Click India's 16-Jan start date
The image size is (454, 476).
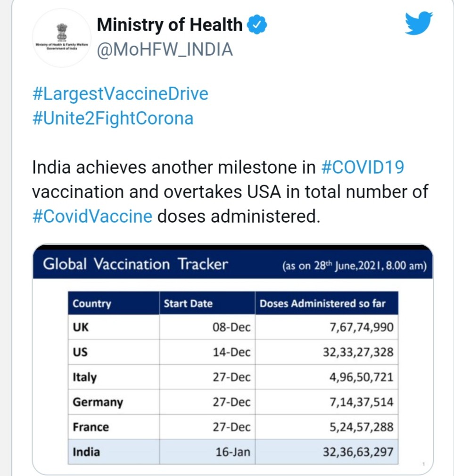(233, 452)
